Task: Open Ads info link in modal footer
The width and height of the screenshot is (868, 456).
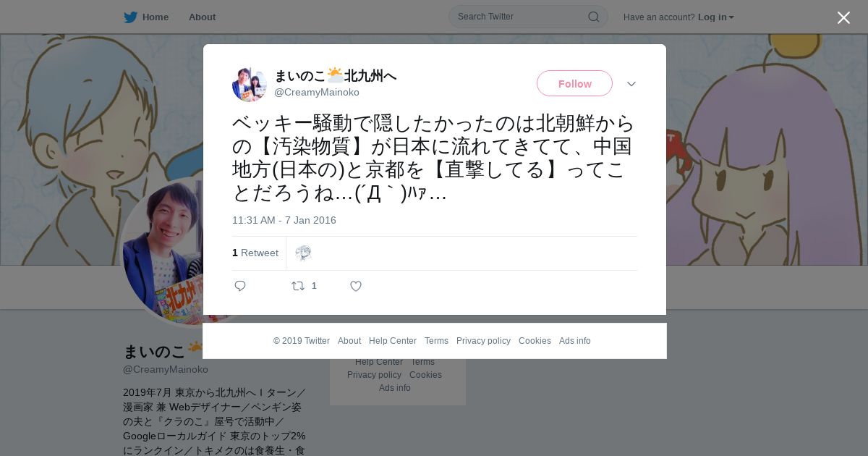Action: click(575, 341)
